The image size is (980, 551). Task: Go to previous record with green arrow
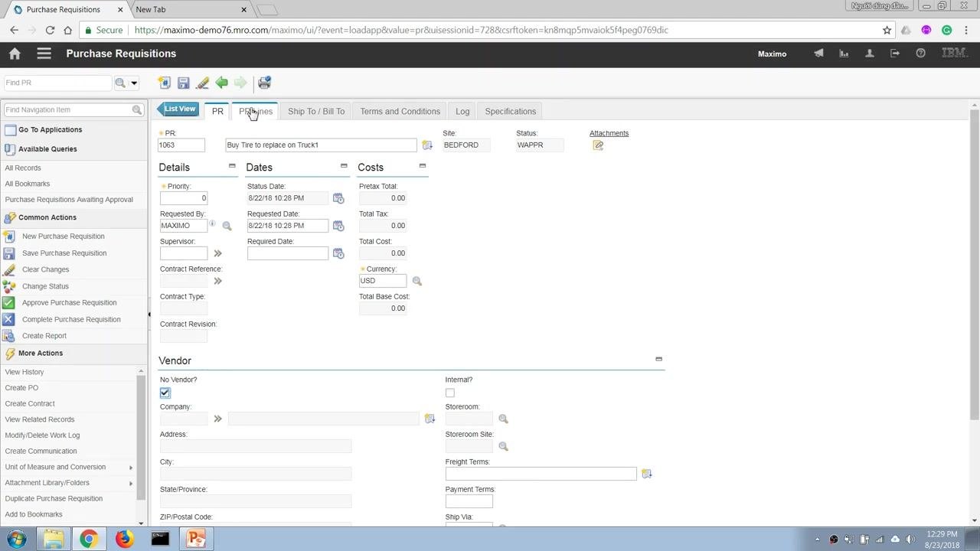click(221, 83)
